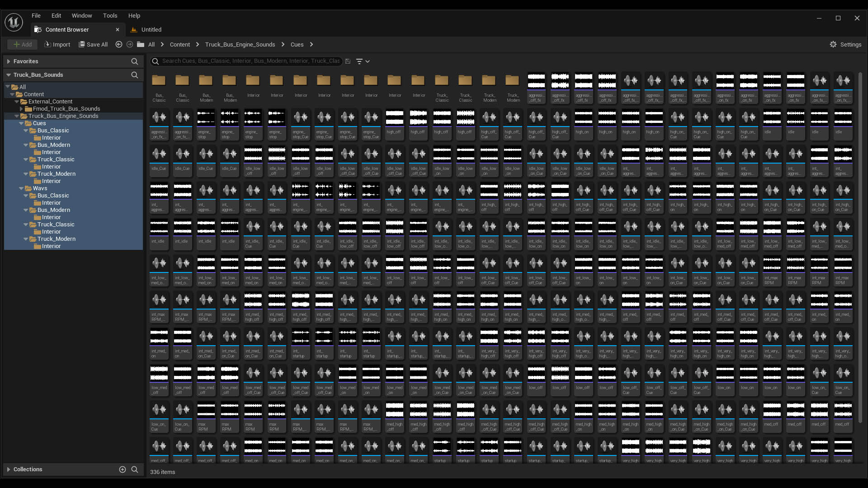
Task: Click search icon in Collections panel
Action: (134, 469)
